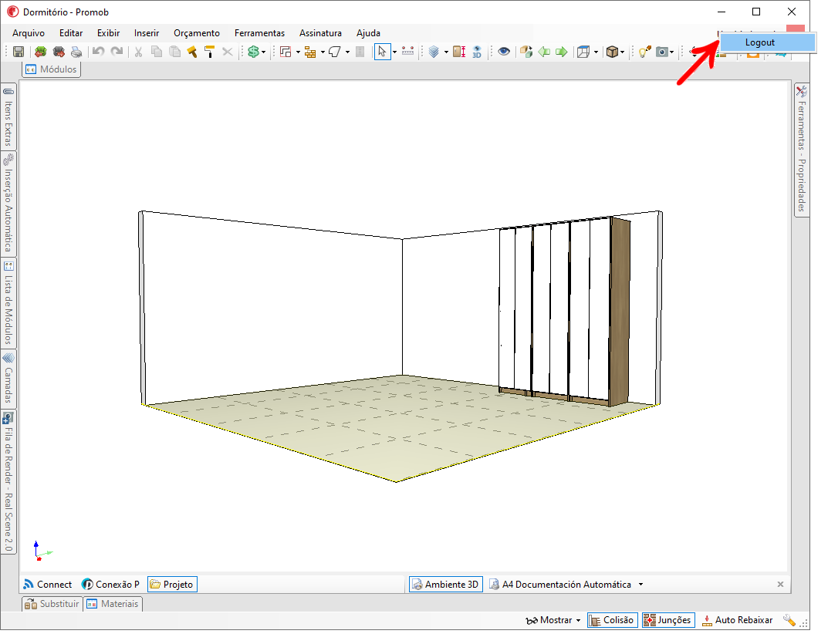Image resolution: width=828 pixels, height=644 pixels.
Task: Activate the arrow selection tool
Action: pyautogui.click(x=382, y=52)
